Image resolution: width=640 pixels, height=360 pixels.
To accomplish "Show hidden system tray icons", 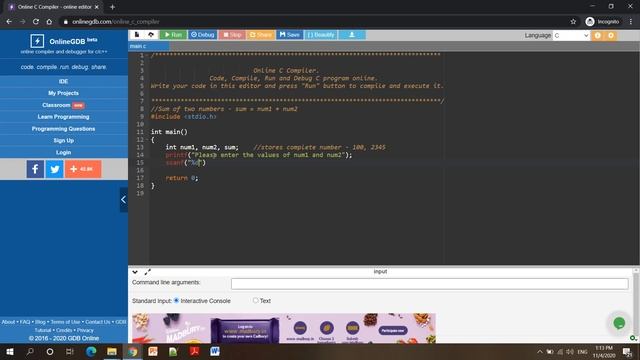I will point(540,351).
